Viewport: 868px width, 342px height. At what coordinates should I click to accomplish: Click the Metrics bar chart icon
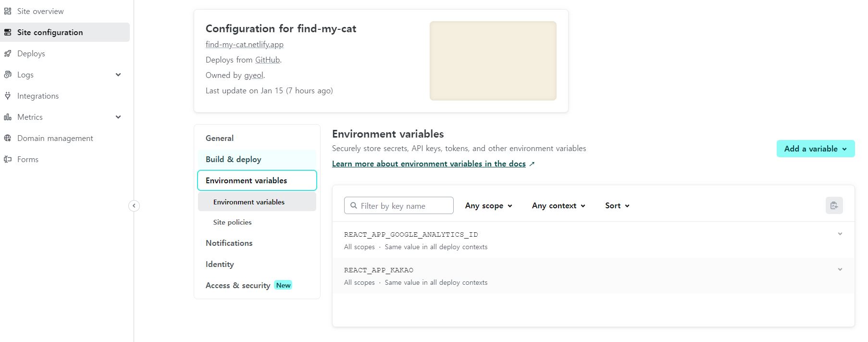pos(8,117)
